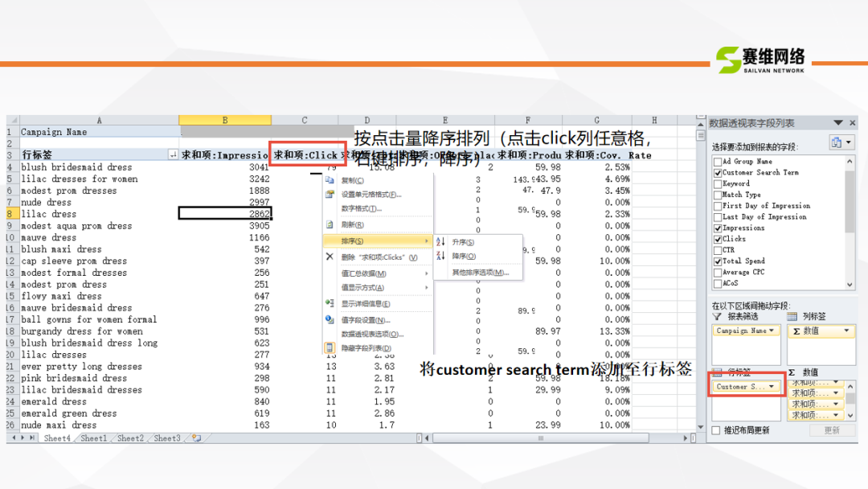Viewport: 868px width, 489px height.
Task: Open the Customer S... row label dropdown
Action: point(772,387)
